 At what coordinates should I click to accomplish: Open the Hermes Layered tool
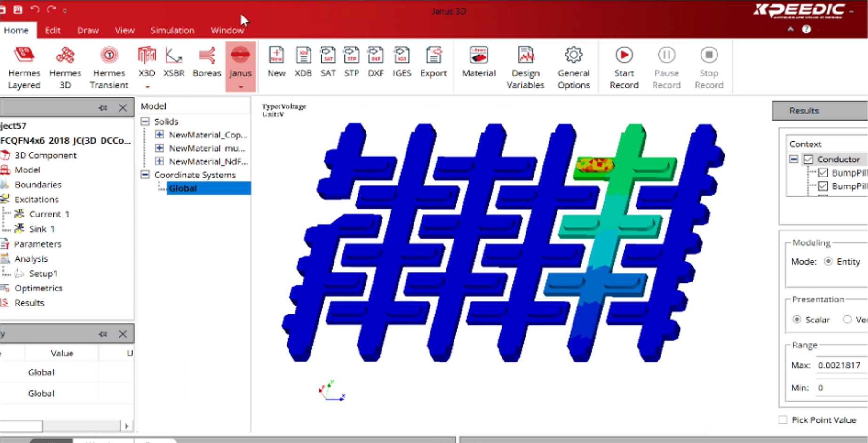point(24,67)
